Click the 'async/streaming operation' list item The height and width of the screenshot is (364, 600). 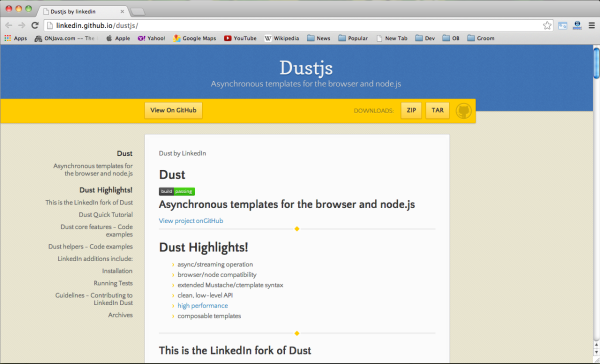[215, 264]
